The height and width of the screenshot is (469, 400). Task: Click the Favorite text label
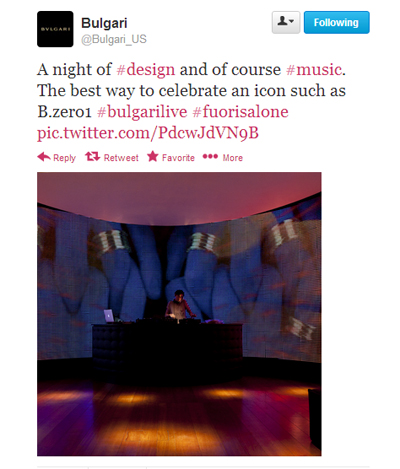[x=178, y=158]
